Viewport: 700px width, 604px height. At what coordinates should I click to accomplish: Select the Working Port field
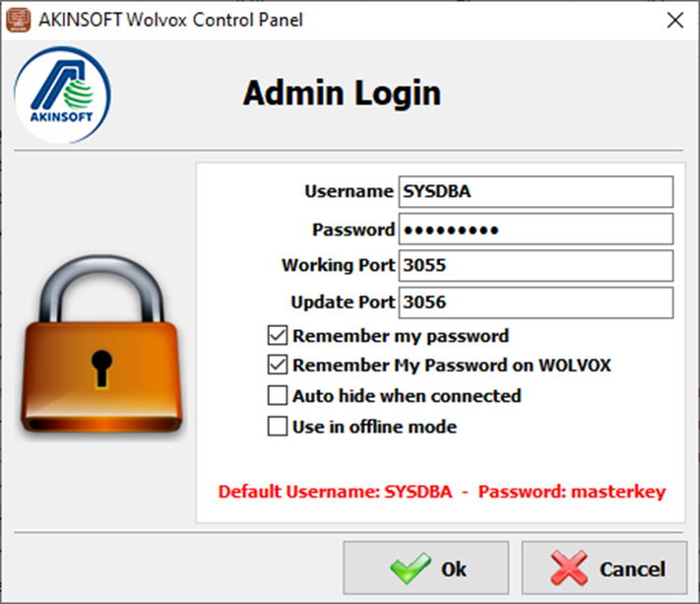[535, 266]
